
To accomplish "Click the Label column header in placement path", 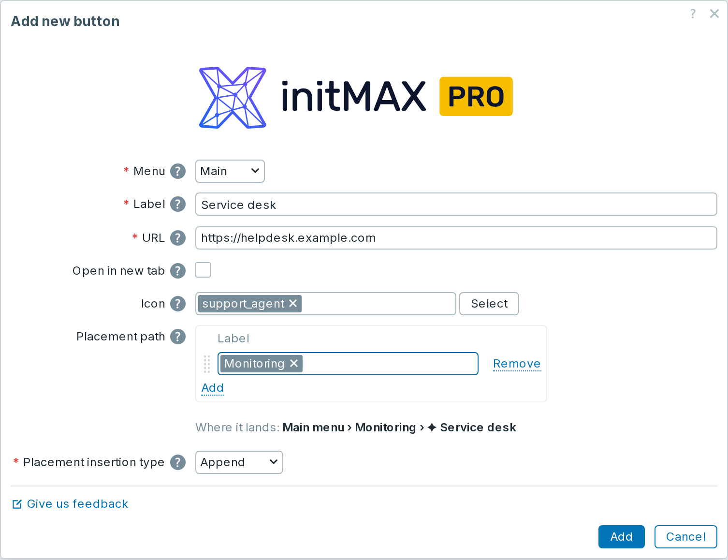I will click(x=233, y=339).
